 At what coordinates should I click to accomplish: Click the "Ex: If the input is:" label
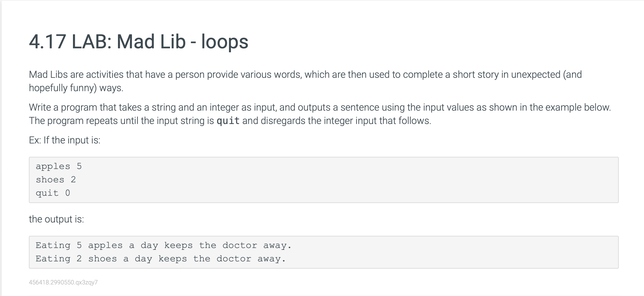pyautogui.click(x=64, y=140)
